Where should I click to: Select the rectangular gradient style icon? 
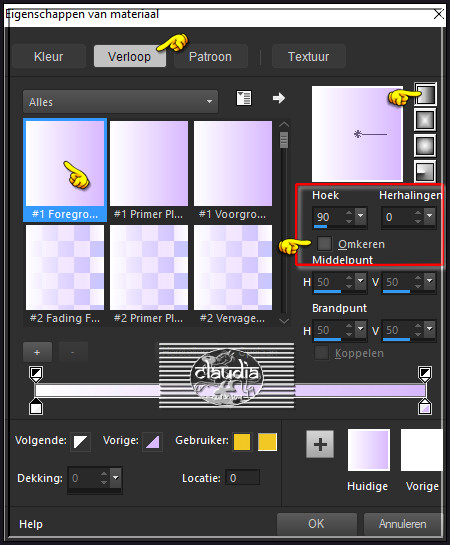click(x=425, y=120)
